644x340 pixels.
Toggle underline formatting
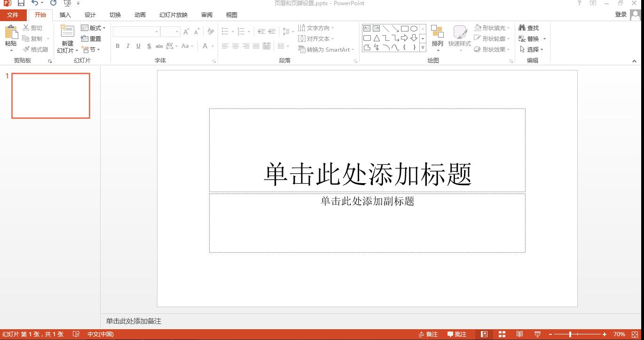pyautogui.click(x=138, y=46)
